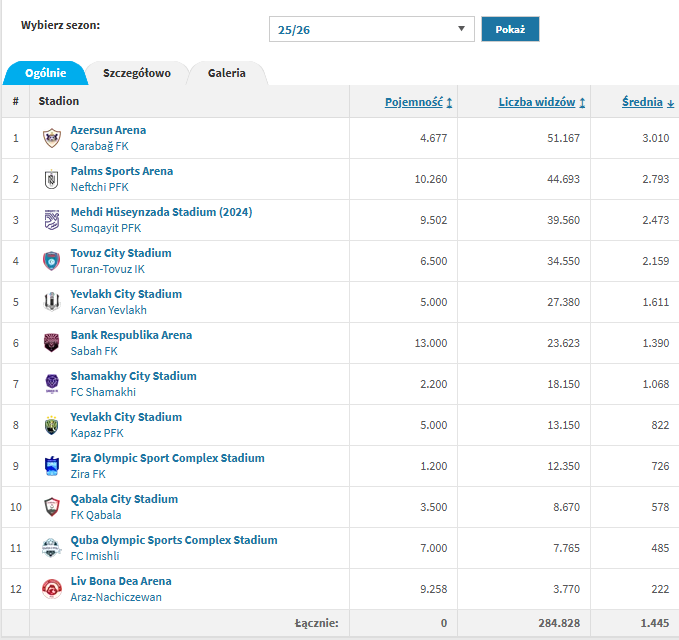Click the Turan-Tovuz IK club crest
Image resolution: width=679 pixels, height=640 pixels.
pyautogui.click(x=52, y=261)
